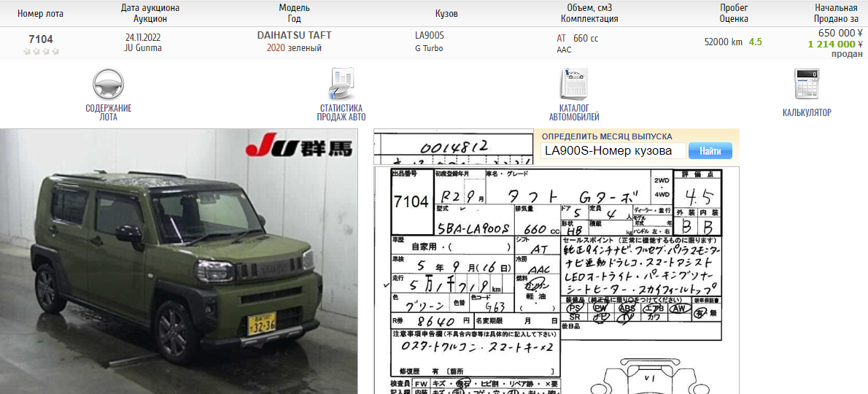Screen dimensions: 868x394
Task: Select lot number 7104 text
Action: coord(41,39)
